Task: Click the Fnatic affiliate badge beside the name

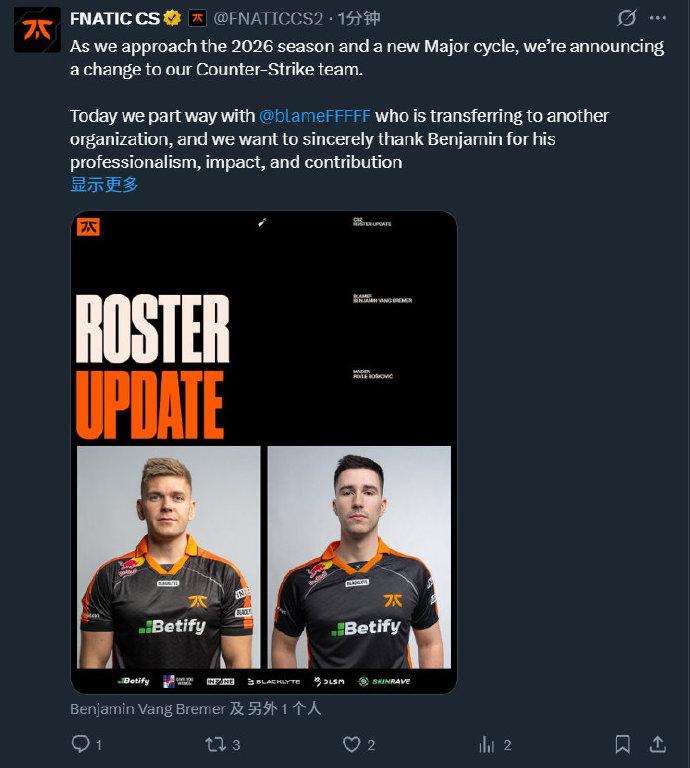Action: pos(197,18)
